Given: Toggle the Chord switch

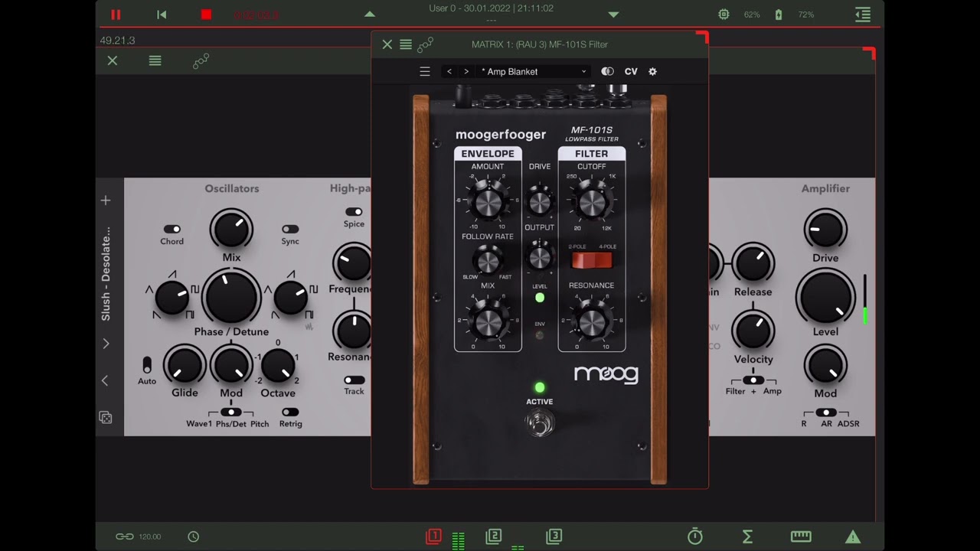Looking at the screenshot, I should tap(171, 229).
